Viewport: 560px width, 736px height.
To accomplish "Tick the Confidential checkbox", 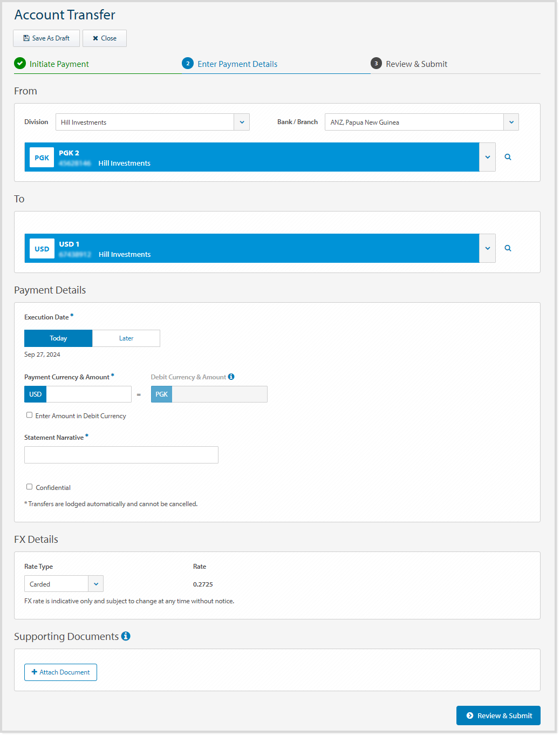I will coord(30,487).
